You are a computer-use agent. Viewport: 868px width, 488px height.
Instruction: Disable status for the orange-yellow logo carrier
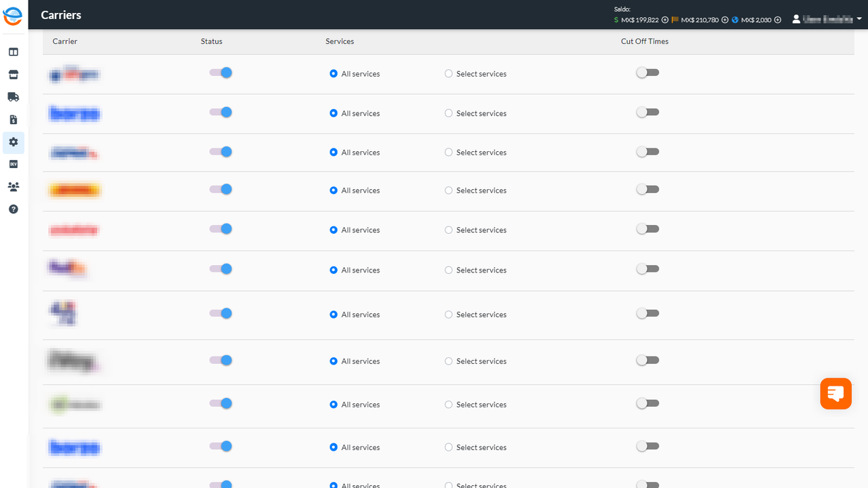pyautogui.click(x=221, y=189)
